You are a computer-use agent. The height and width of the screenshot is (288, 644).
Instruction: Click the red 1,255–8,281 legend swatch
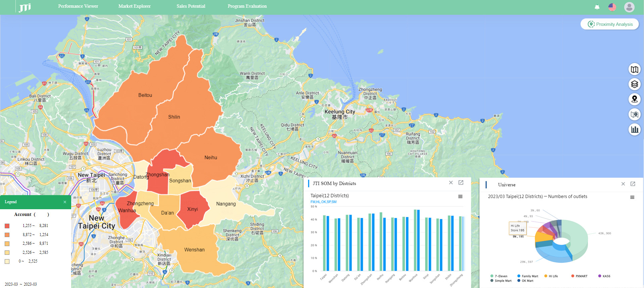coord(7,226)
